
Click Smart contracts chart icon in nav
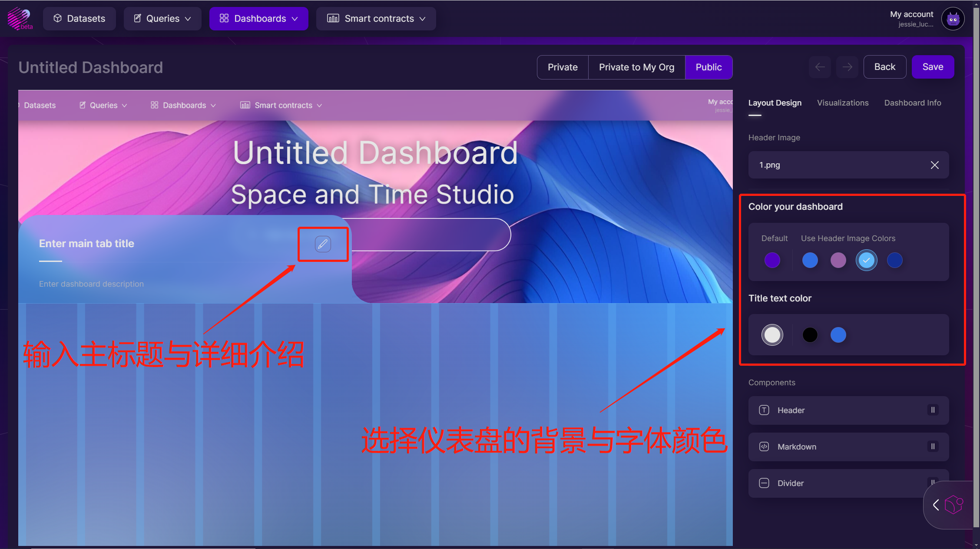point(333,18)
